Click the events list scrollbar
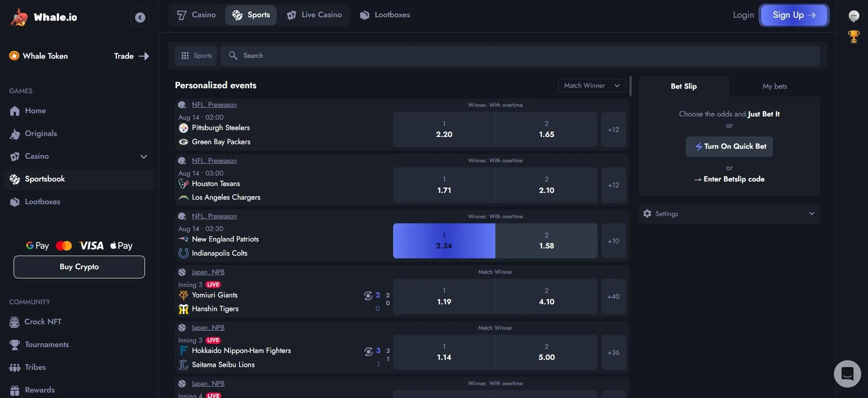The height and width of the screenshot is (398, 868). click(x=630, y=86)
